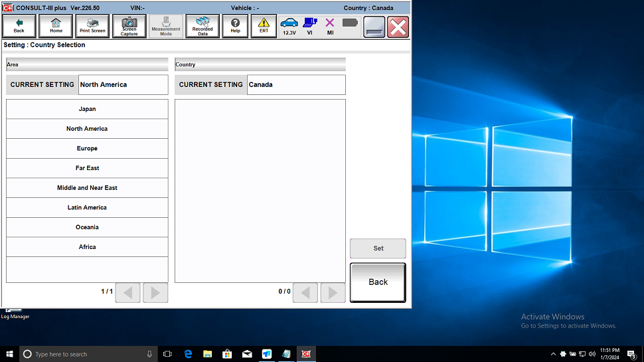The width and height of the screenshot is (644, 362).
Task: Open File Explorer from the taskbar
Action: point(207,354)
